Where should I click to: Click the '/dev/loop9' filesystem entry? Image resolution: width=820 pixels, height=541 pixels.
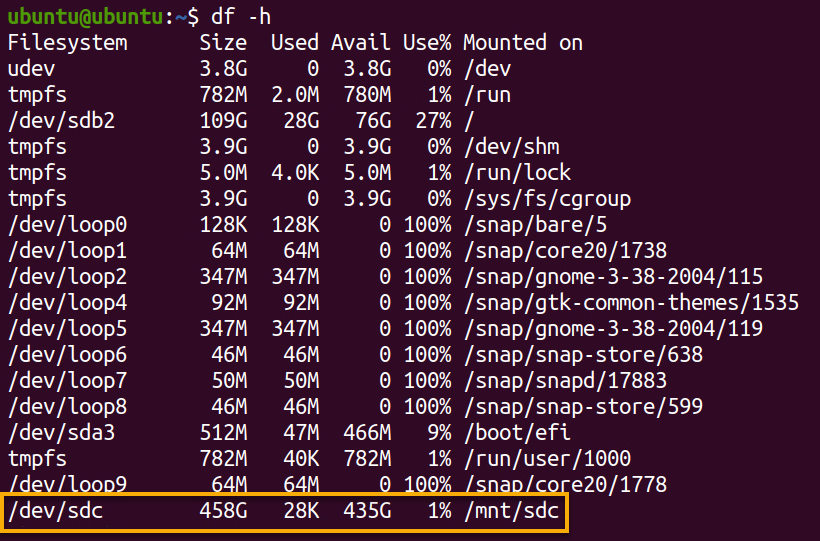(67, 484)
